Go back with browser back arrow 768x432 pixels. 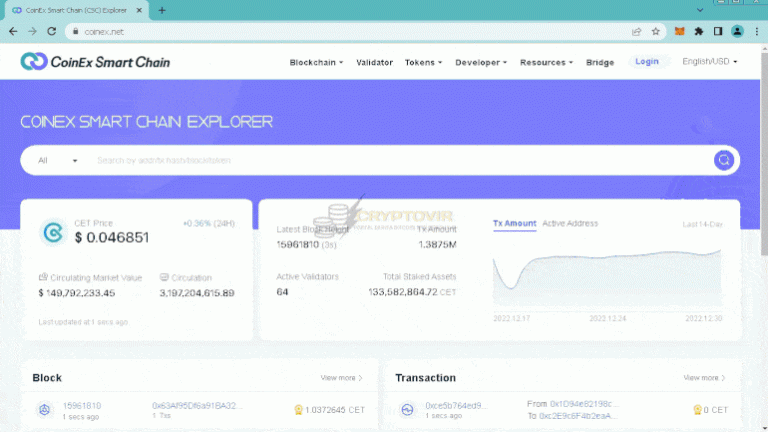click(x=13, y=31)
